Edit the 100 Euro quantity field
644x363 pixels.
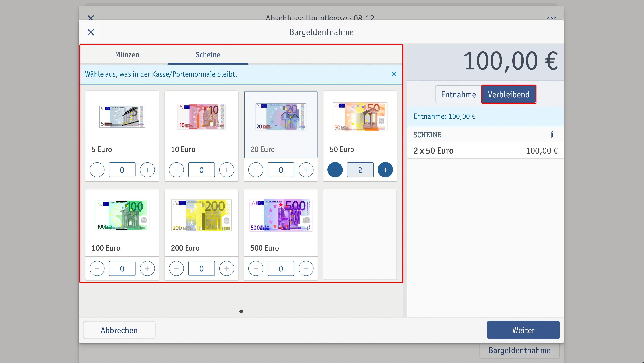[x=122, y=269]
